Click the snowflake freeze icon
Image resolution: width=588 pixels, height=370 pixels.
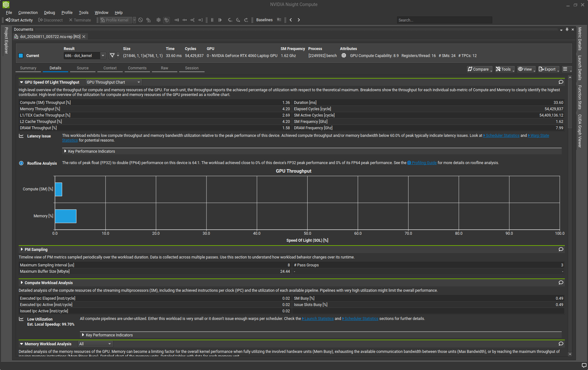159,20
